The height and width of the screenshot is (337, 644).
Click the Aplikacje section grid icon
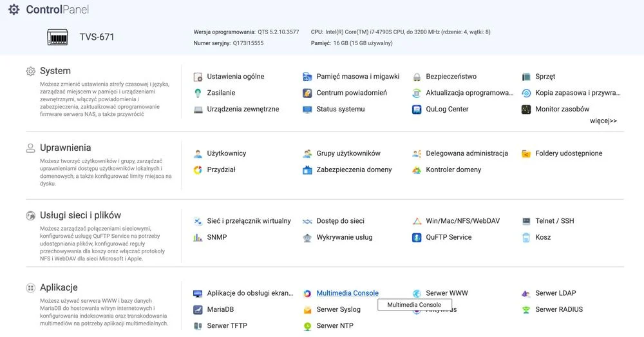tap(31, 287)
